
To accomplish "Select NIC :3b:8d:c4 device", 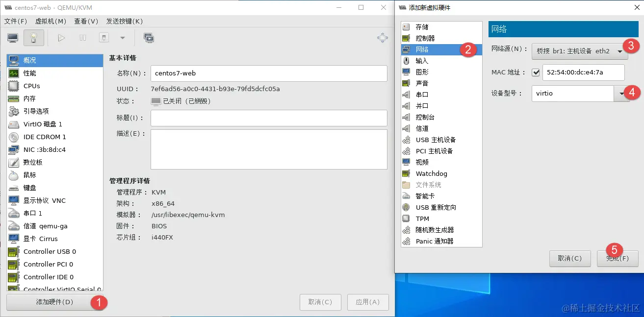I will (55, 149).
